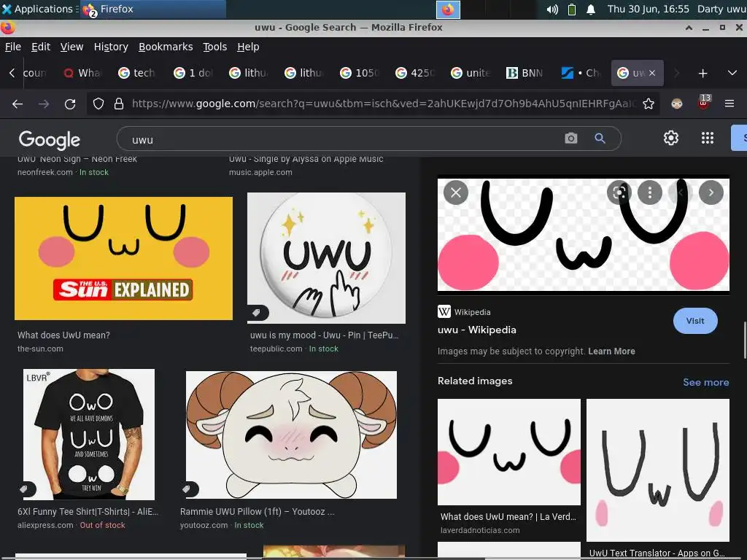Open the Help menu
This screenshot has height=560, width=747.
(x=248, y=47)
